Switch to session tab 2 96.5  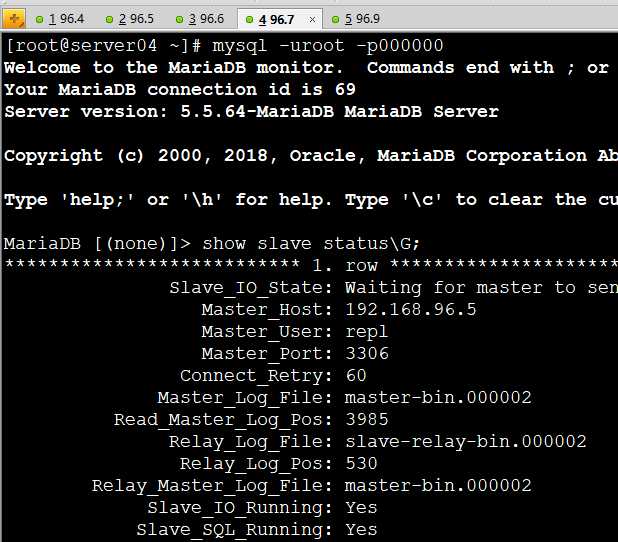tap(130, 19)
